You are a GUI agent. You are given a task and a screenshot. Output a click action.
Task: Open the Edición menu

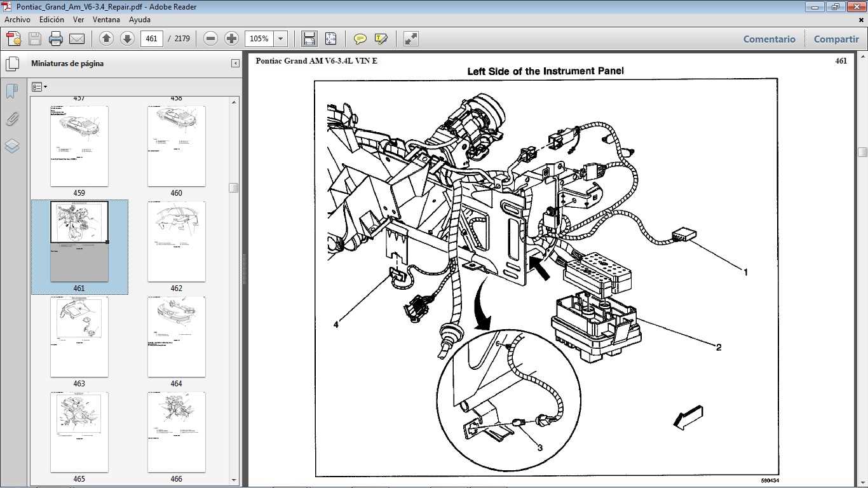(51, 20)
